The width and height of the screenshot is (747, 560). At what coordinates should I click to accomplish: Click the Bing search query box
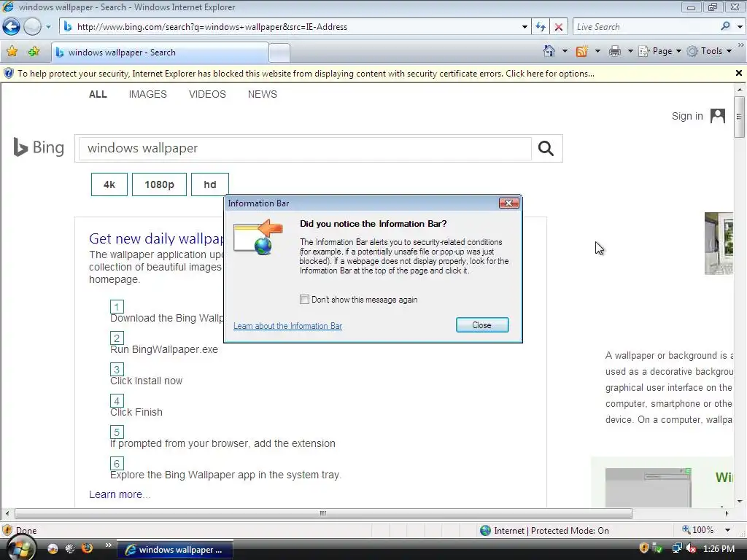tap(305, 148)
